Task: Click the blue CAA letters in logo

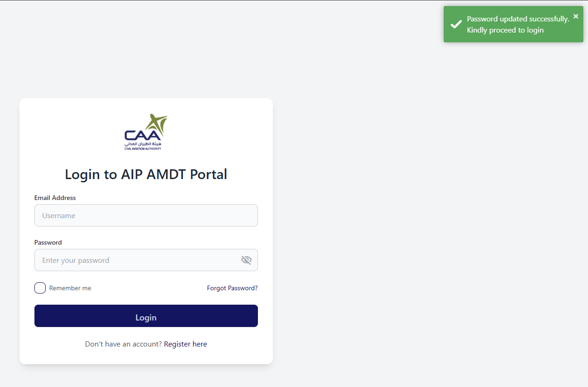Action: pos(142,135)
